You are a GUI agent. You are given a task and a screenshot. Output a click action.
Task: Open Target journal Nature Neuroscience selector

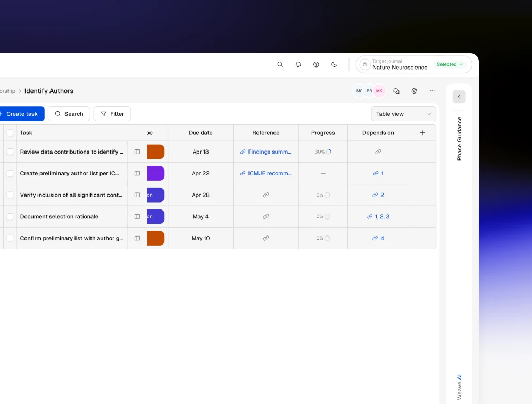tap(414, 64)
